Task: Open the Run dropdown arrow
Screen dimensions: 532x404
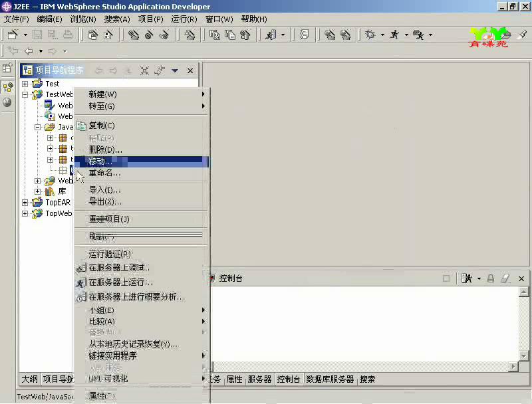Action: tap(406, 35)
